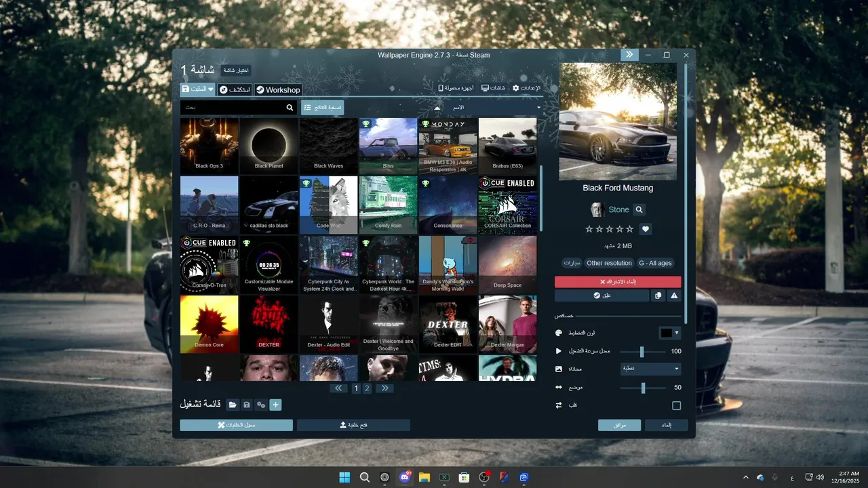The image size is (868, 488).
Task: Select the Deep Space wallpaper
Action: click(x=507, y=265)
